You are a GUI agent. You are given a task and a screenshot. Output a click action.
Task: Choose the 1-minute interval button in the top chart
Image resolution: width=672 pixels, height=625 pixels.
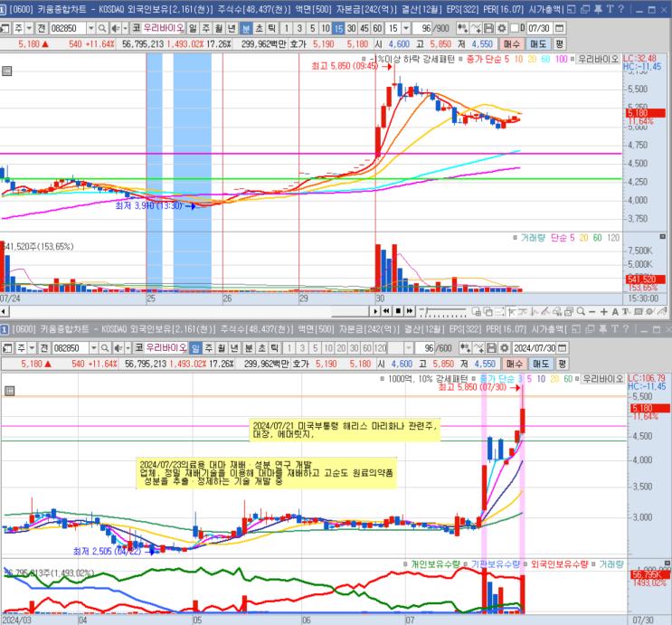287,28
